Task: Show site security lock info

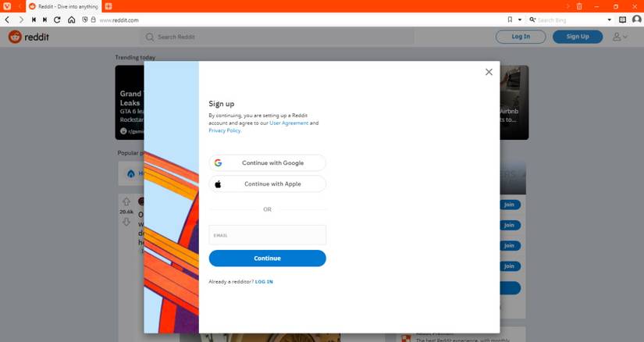Action: 93,20
